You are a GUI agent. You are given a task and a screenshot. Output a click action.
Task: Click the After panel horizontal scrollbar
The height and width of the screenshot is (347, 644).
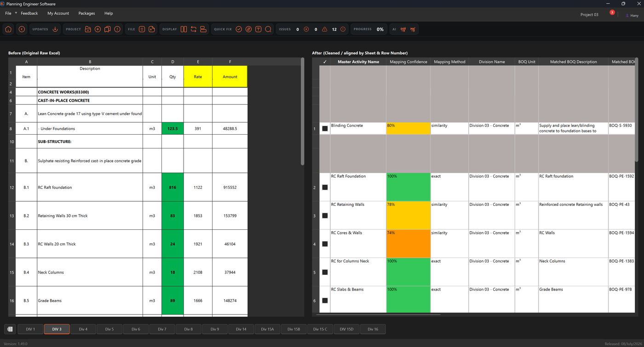pos(378,315)
